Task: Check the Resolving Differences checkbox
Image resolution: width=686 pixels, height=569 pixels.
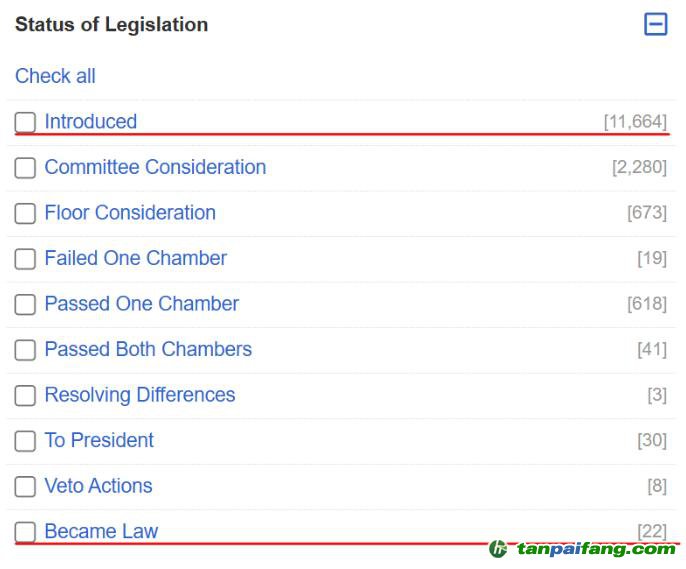Action: pyautogui.click(x=25, y=395)
